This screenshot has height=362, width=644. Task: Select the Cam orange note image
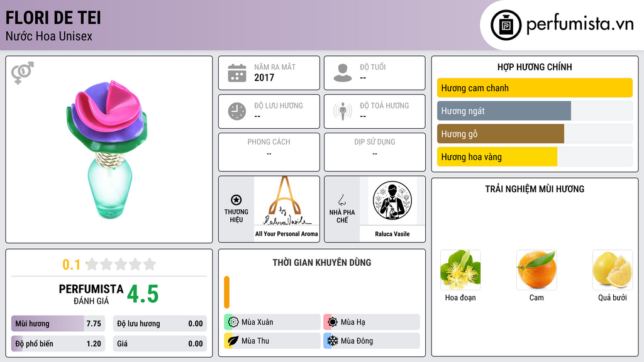536,270
